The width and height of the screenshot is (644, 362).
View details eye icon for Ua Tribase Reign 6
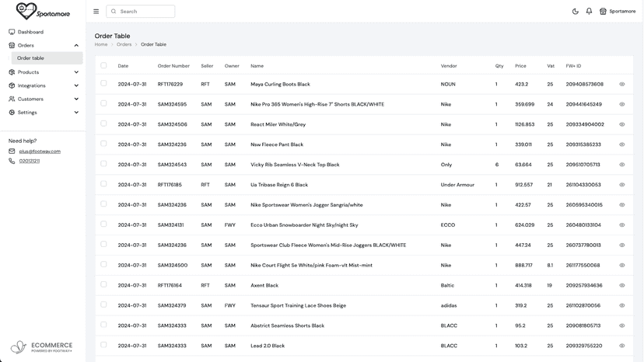[x=621, y=185]
